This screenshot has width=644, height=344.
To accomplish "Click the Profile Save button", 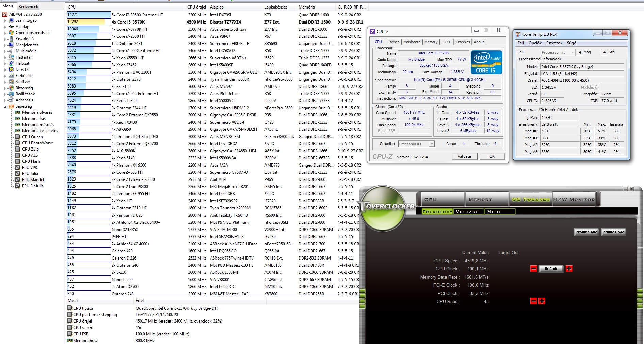I will pyautogui.click(x=586, y=232).
